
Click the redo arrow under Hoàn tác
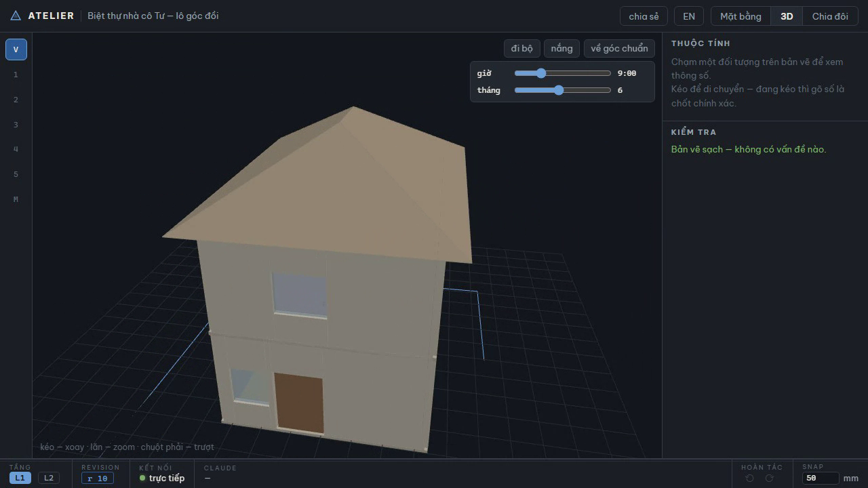[x=769, y=478]
